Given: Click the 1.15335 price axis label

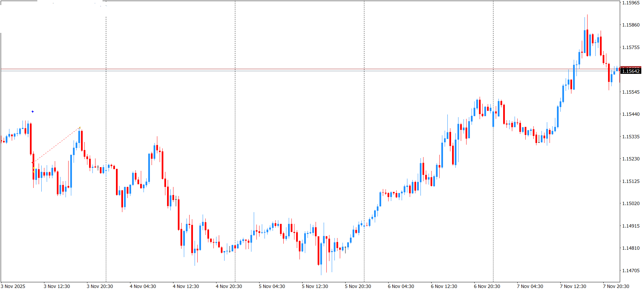Looking at the screenshot, I should pos(631,137).
